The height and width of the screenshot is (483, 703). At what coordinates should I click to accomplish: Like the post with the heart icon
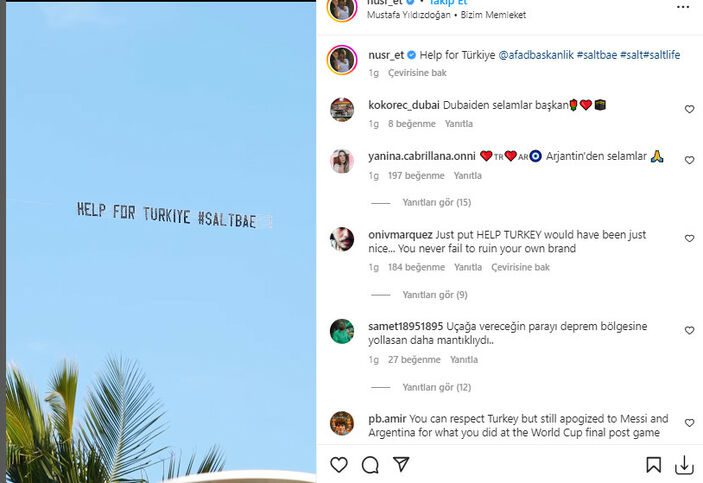[x=339, y=465]
